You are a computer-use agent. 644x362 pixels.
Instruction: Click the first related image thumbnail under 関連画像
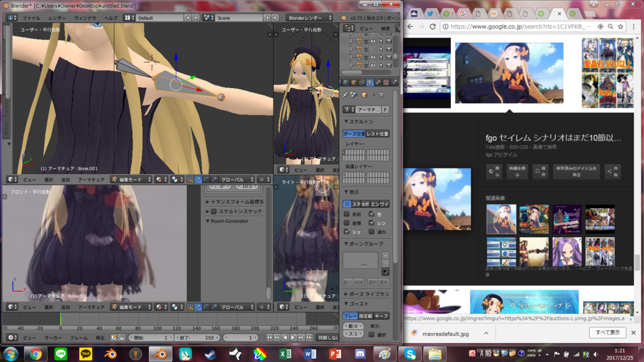[501, 219]
